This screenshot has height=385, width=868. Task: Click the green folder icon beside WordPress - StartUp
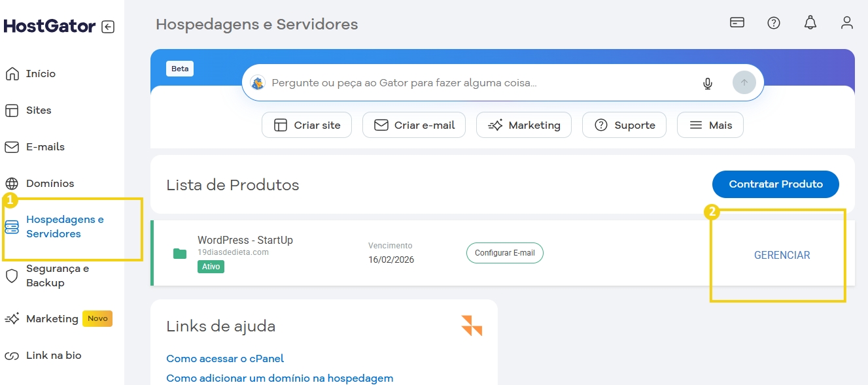[x=179, y=252]
